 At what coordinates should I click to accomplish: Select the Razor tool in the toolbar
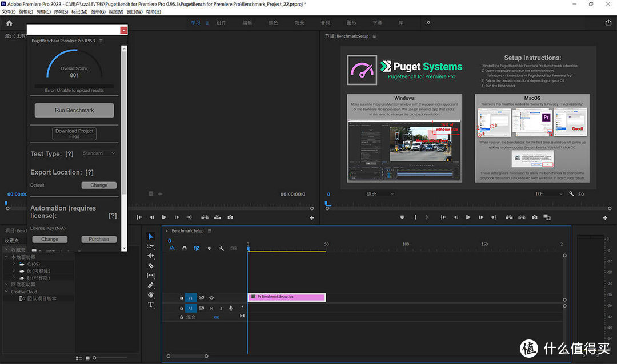[151, 265]
